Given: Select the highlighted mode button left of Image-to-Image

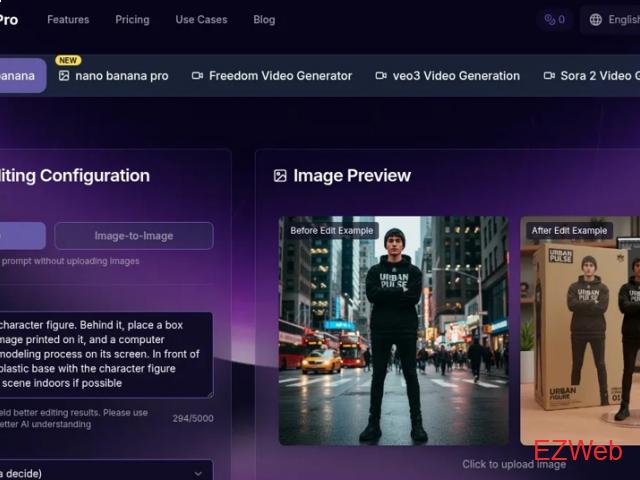Looking at the screenshot, I should tap(22, 236).
